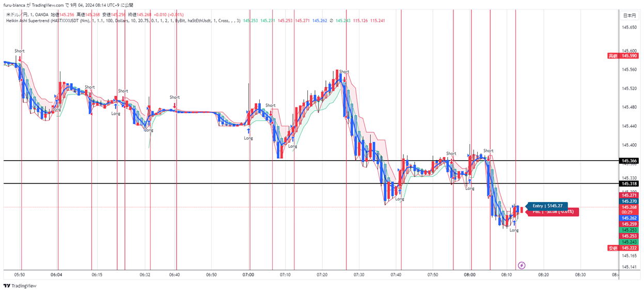Image resolution: width=644 pixels, height=292 pixels.
Task: Click the 06:04 time axis label
Action: [x=57, y=275]
